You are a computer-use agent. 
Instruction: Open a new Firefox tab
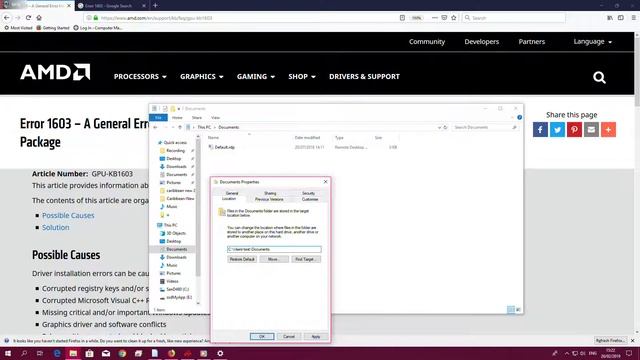(x=156, y=5)
